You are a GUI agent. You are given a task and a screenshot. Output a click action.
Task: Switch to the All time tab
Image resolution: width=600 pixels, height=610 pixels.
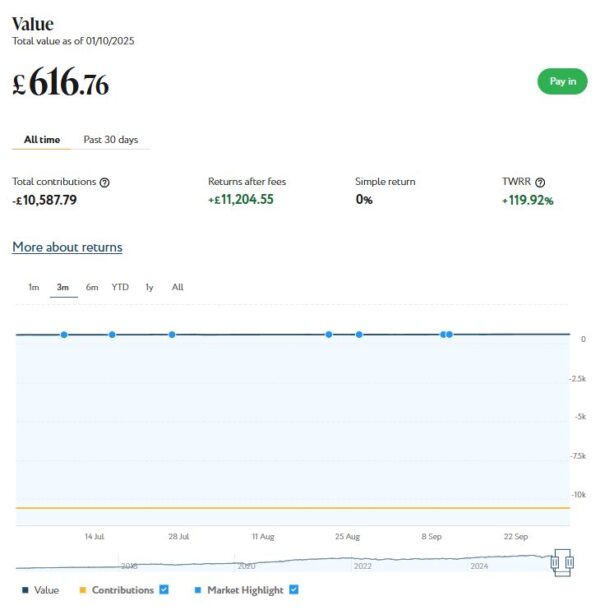pyautogui.click(x=42, y=140)
